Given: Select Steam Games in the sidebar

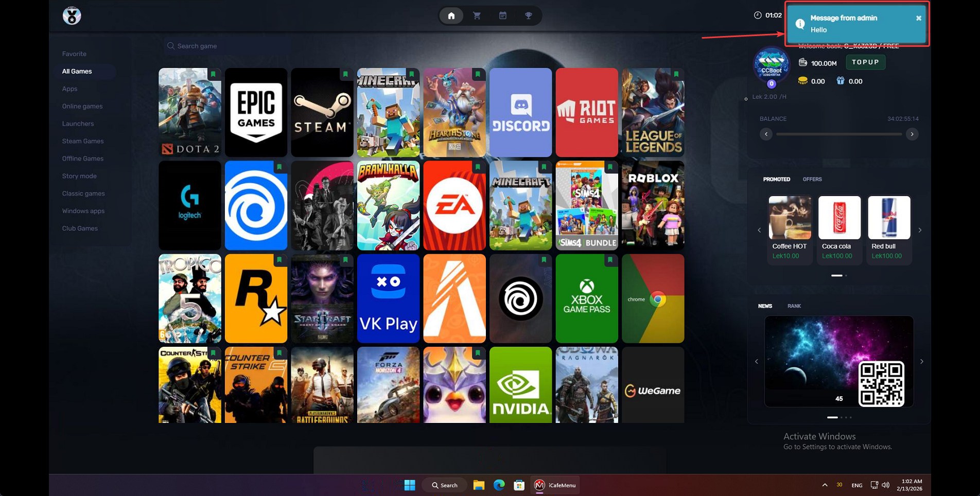Looking at the screenshot, I should (x=83, y=141).
